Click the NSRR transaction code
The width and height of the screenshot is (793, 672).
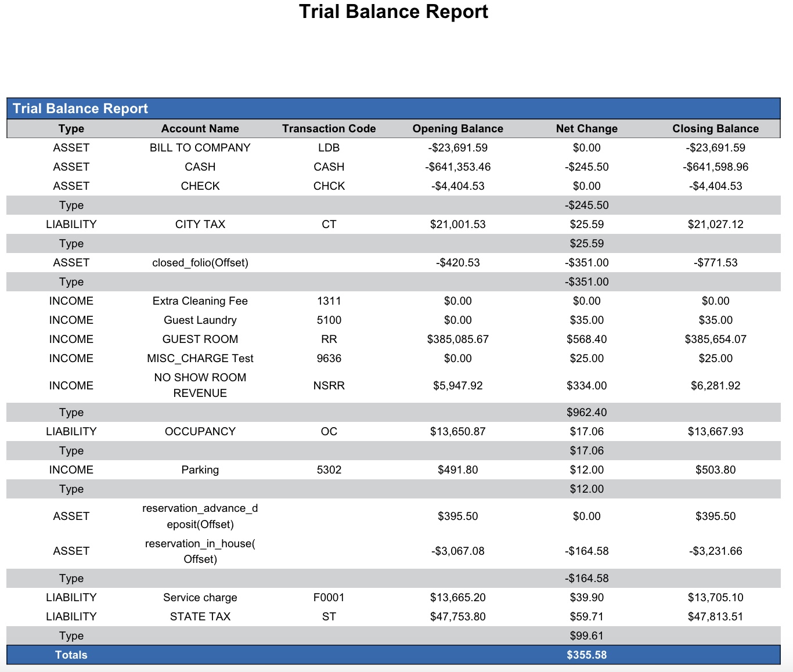pos(329,386)
